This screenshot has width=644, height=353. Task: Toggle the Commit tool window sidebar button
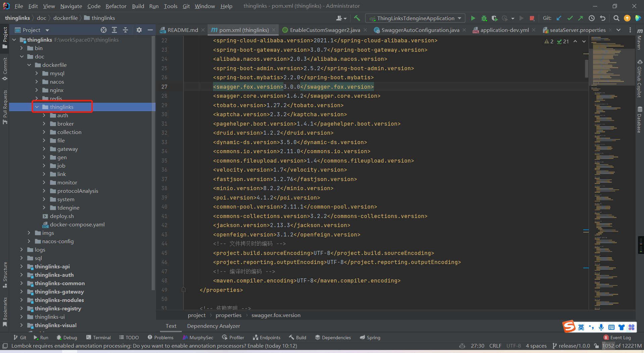click(5, 69)
